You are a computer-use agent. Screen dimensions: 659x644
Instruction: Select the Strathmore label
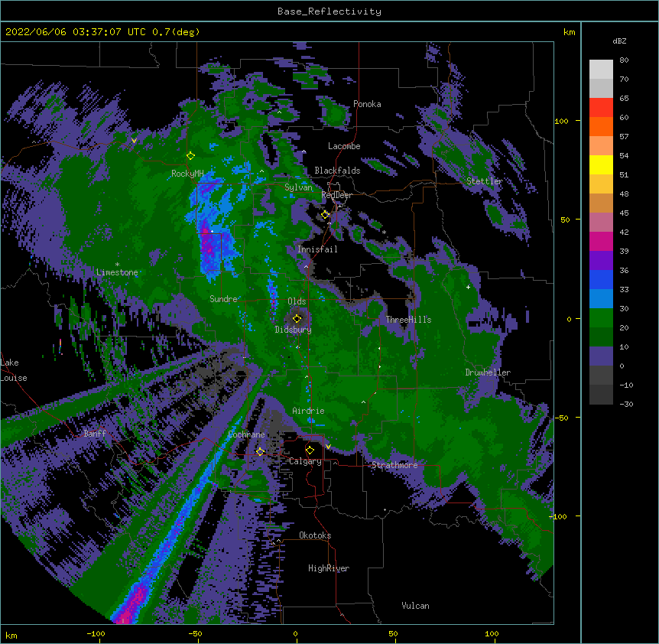pyautogui.click(x=394, y=465)
